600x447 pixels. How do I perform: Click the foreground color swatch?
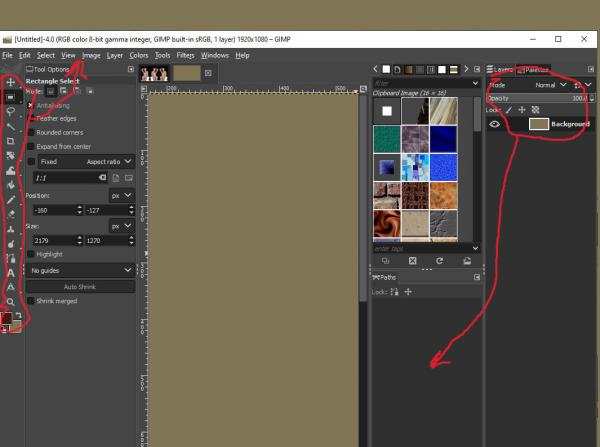pos(7,318)
